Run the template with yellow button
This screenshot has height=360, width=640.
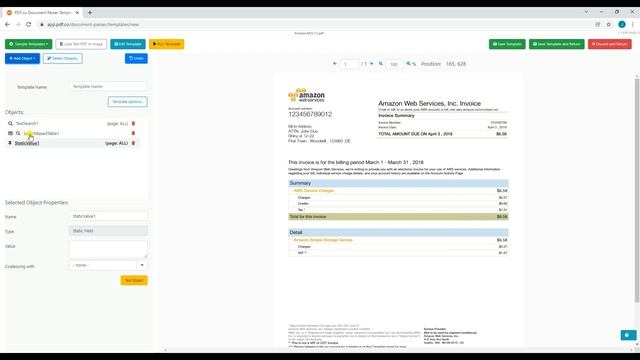(x=167, y=44)
